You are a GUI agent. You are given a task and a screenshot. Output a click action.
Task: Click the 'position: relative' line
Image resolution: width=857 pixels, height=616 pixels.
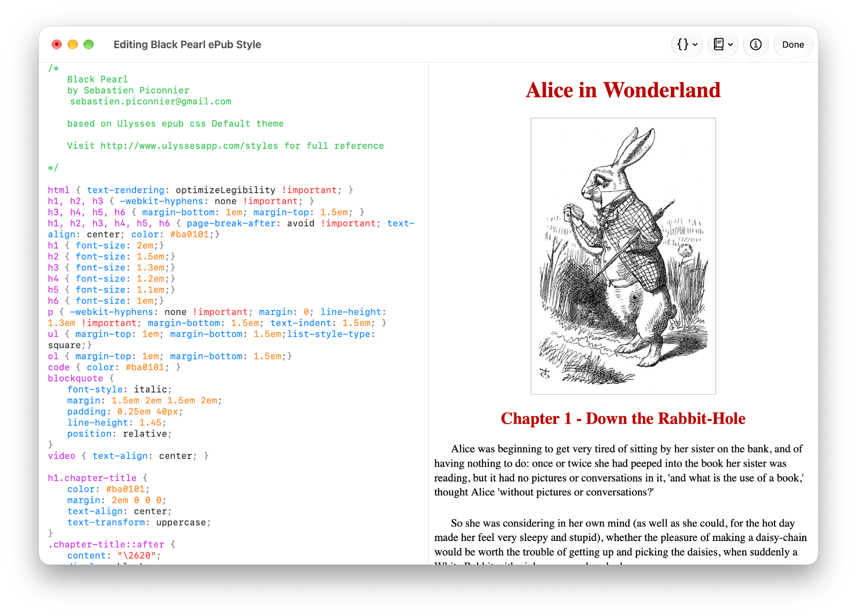119,434
